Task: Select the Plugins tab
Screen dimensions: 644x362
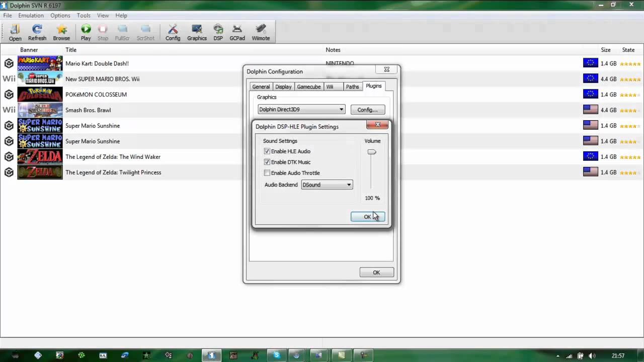Action: (x=373, y=86)
